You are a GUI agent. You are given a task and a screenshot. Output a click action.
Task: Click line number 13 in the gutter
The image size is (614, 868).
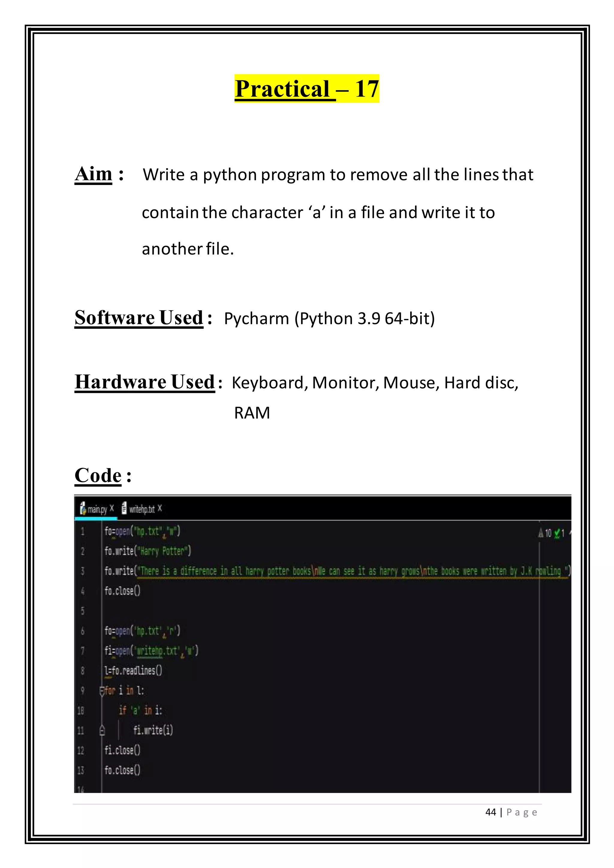pyautogui.click(x=81, y=771)
